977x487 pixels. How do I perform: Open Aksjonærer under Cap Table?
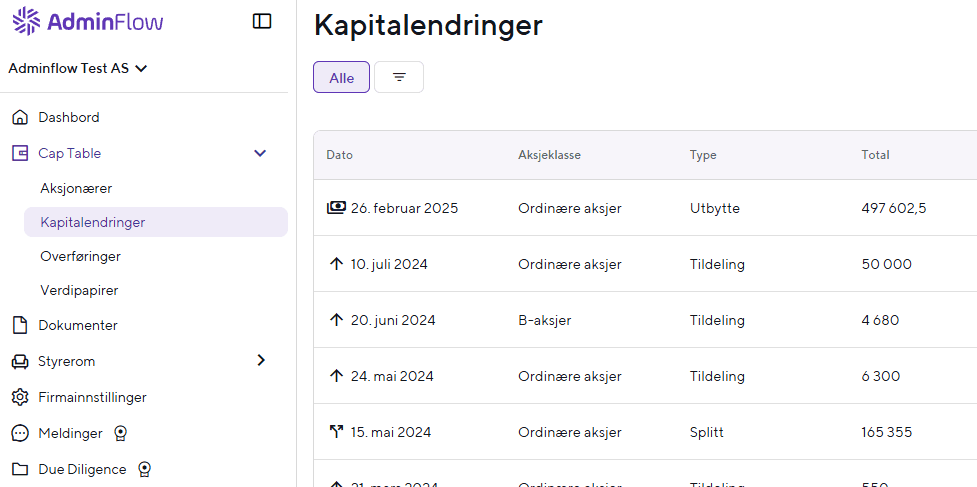tap(76, 188)
